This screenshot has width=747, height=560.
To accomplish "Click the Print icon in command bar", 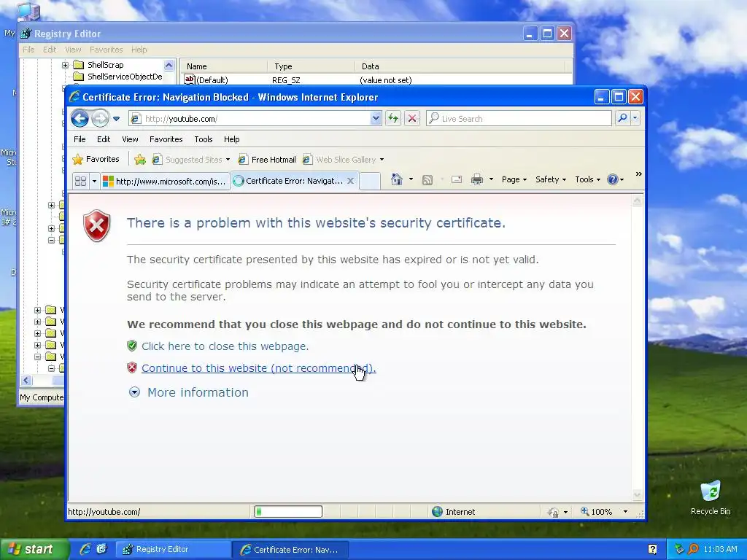I will [x=477, y=179].
